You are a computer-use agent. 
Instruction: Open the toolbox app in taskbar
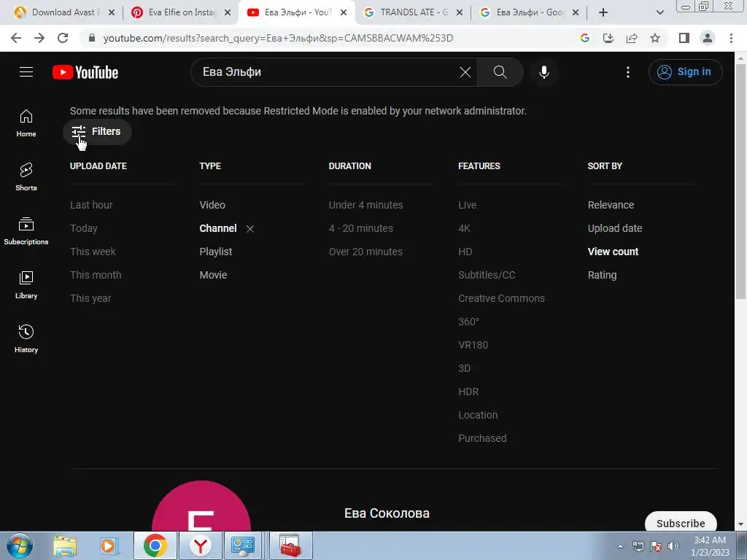290,545
